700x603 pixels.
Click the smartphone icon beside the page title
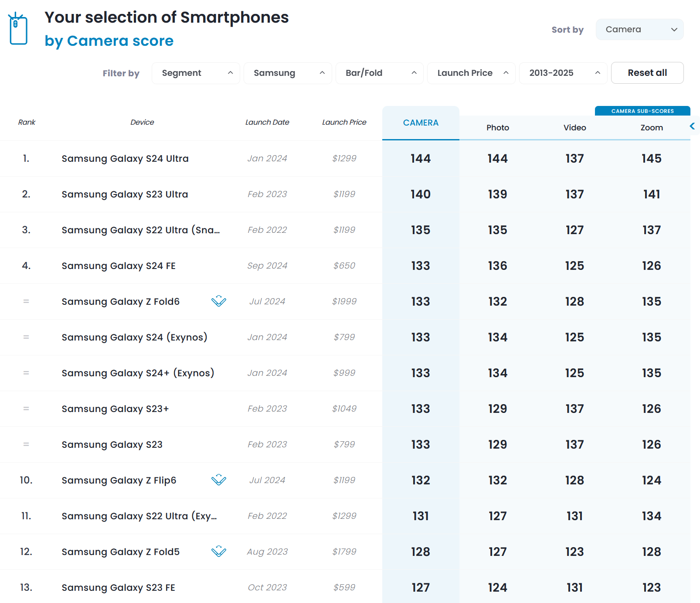click(x=18, y=28)
